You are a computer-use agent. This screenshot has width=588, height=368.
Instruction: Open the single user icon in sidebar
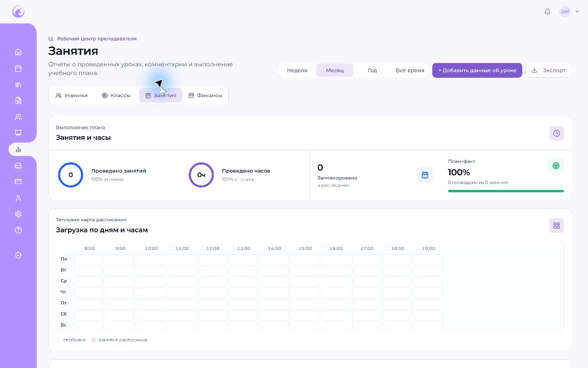18,198
